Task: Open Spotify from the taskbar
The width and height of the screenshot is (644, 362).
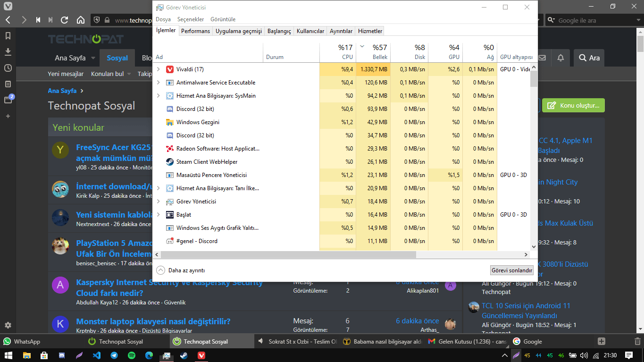Action: (132, 355)
